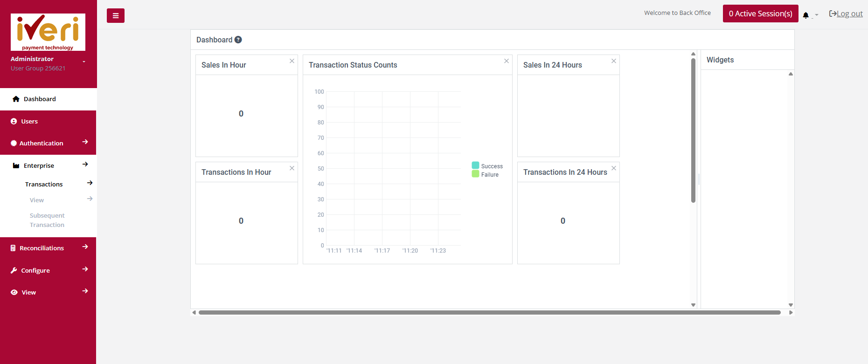This screenshot has width=868, height=364.
Task: Select Subsequent Transaction in the sidebar
Action: tap(47, 220)
